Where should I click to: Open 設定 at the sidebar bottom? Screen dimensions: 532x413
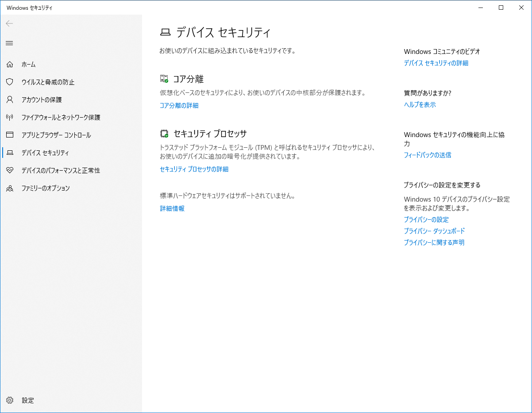click(28, 401)
